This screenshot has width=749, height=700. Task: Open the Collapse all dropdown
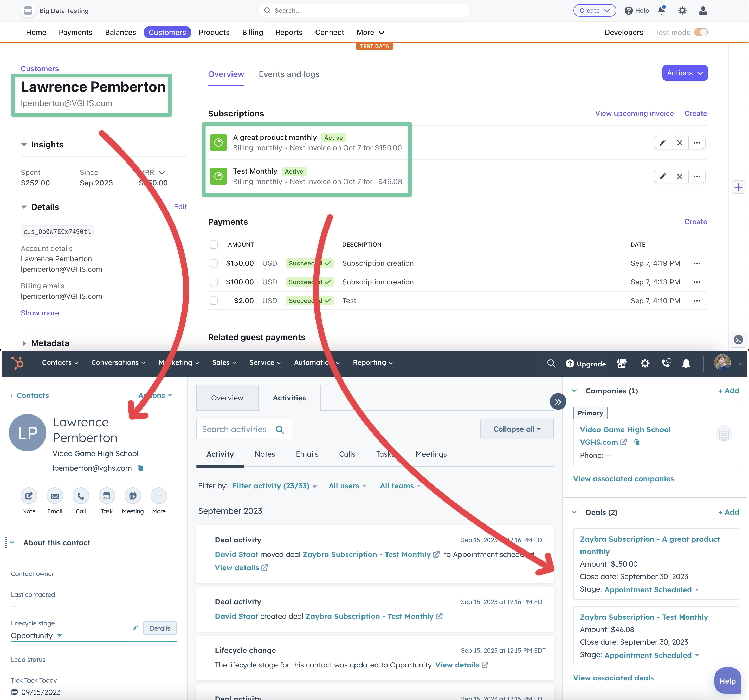[517, 429]
